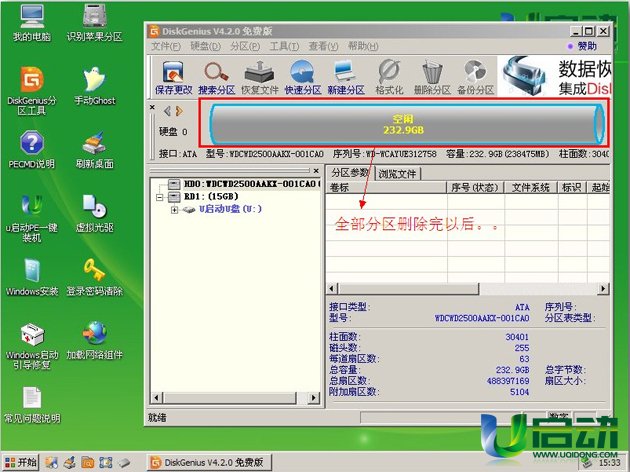Click the 标识 column header
Image resolution: width=630 pixels, height=472 pixels.
tap(572, 188)
